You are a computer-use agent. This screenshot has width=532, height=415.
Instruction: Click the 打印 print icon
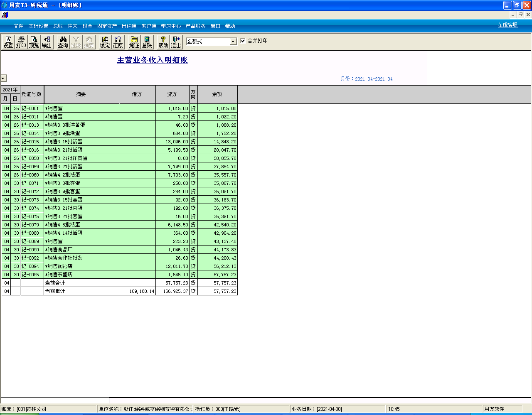(21, 42)
